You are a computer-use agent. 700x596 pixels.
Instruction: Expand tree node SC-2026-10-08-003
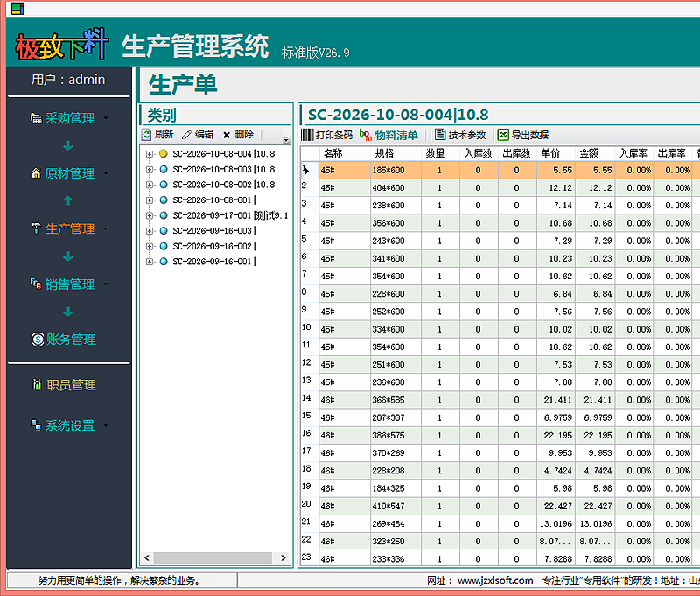pos(149,169)
